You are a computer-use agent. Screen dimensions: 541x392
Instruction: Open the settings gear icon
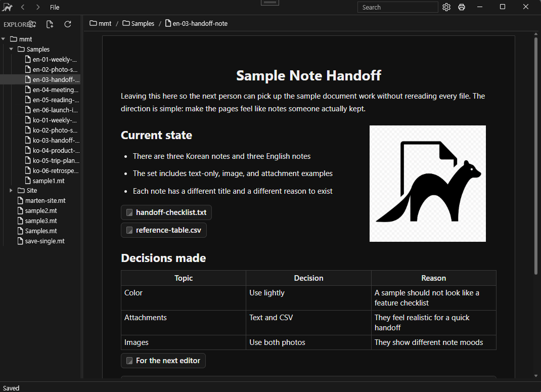(446, 7)
